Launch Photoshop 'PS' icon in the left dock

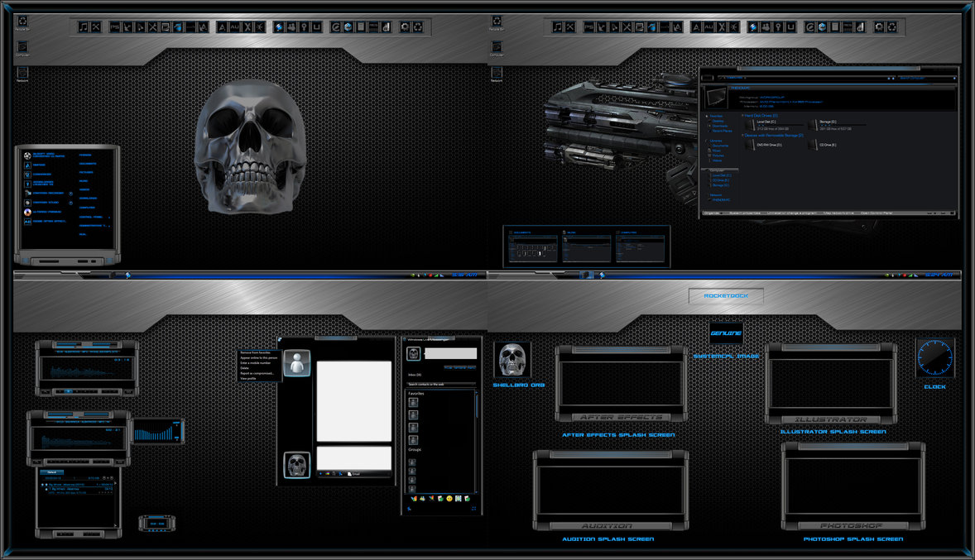tap(115, 27)
